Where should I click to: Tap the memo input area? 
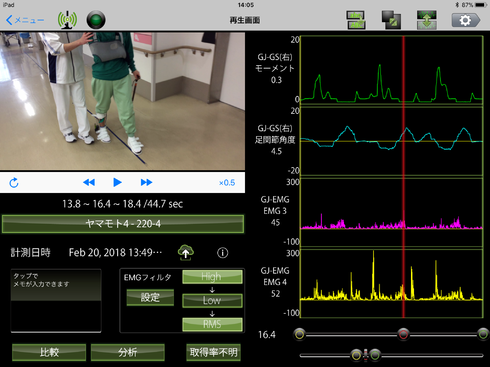pos(56,301)
